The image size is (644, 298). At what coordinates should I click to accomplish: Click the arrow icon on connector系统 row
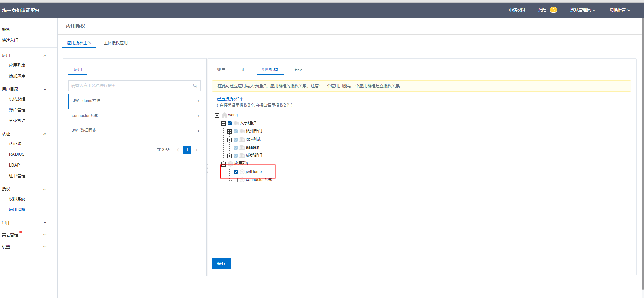[198, 116]
